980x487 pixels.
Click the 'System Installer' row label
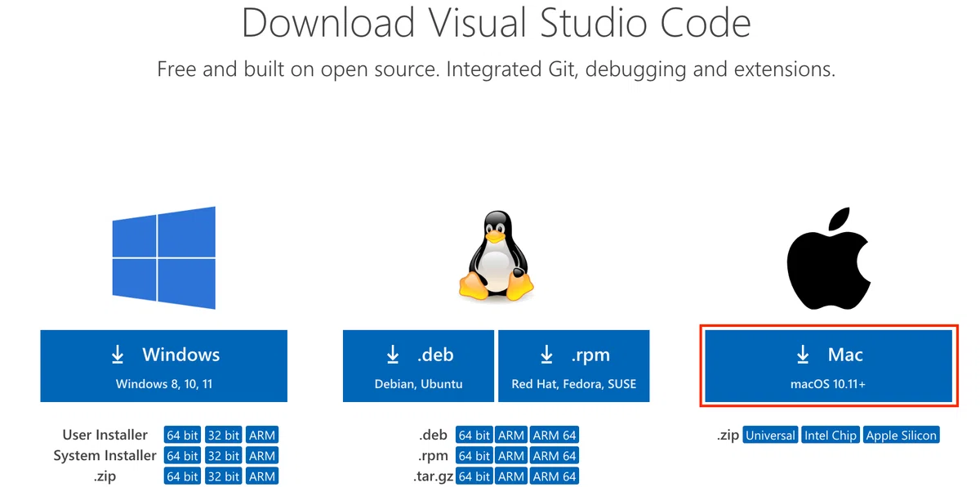tap(105, 455)
